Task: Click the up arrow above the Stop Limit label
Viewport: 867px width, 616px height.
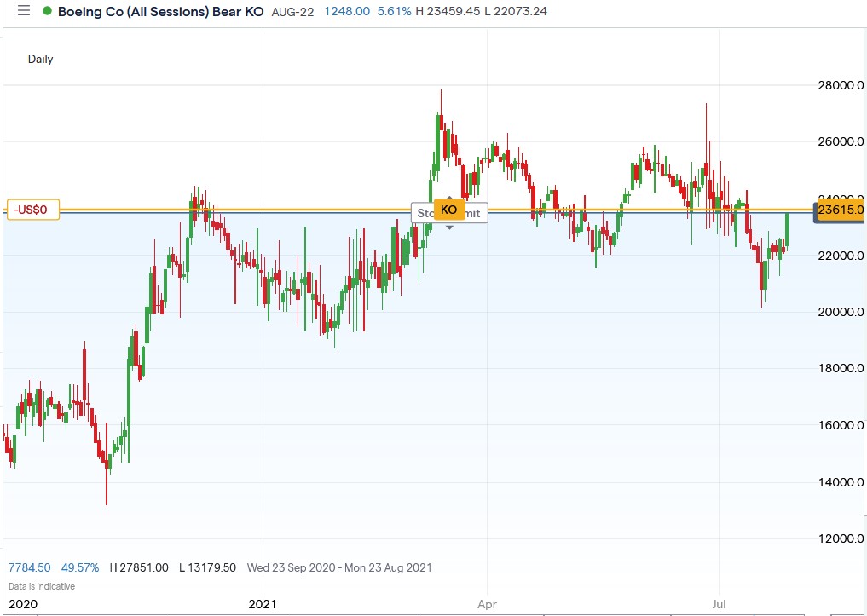Action: coord(449,198)
